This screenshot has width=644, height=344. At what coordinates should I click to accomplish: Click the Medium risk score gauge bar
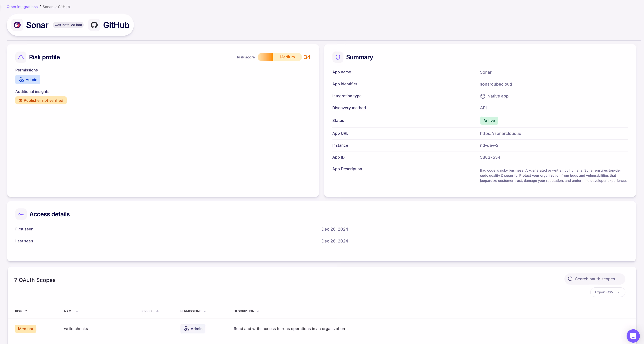point(280,57)
